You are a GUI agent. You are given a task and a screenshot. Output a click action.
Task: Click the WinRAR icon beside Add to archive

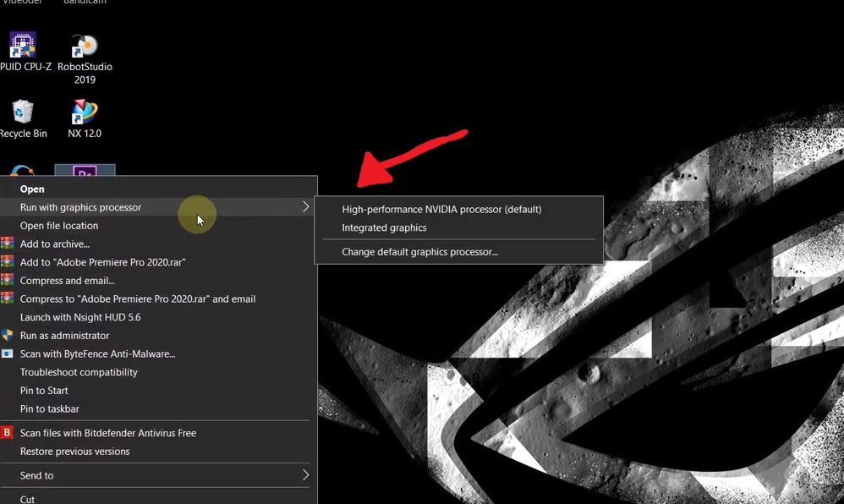(7, 244)
